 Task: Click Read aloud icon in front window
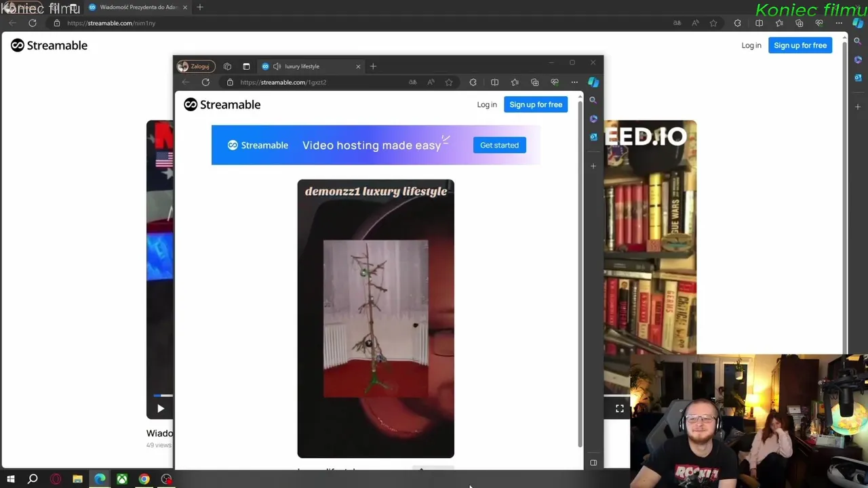point(431,82)
